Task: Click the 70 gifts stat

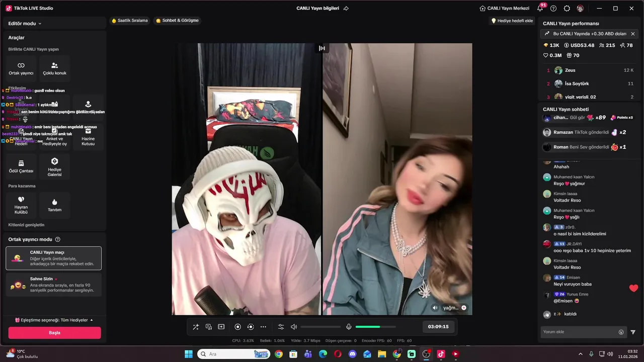Action: [x=573, y=55]
